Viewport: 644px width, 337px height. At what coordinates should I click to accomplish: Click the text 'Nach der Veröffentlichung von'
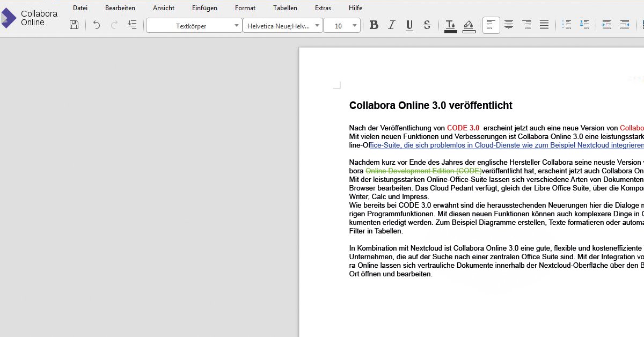[x=397, y=128]
